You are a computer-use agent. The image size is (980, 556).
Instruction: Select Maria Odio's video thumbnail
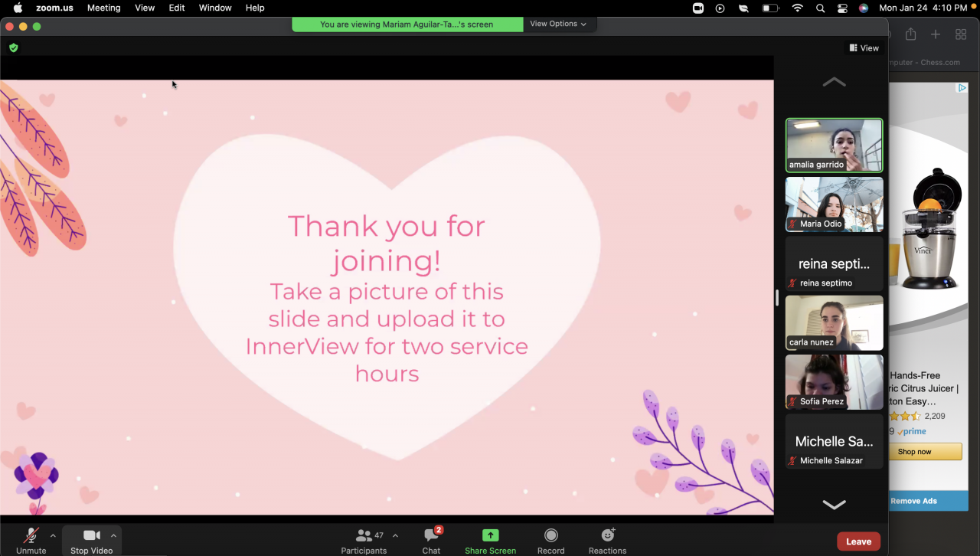[834, 204]
